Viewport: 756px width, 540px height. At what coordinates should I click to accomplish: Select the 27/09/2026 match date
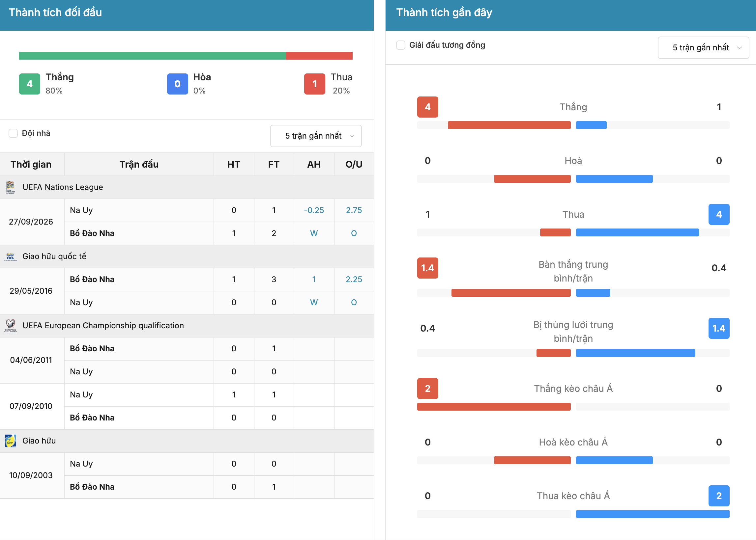[x=31, y=222]
